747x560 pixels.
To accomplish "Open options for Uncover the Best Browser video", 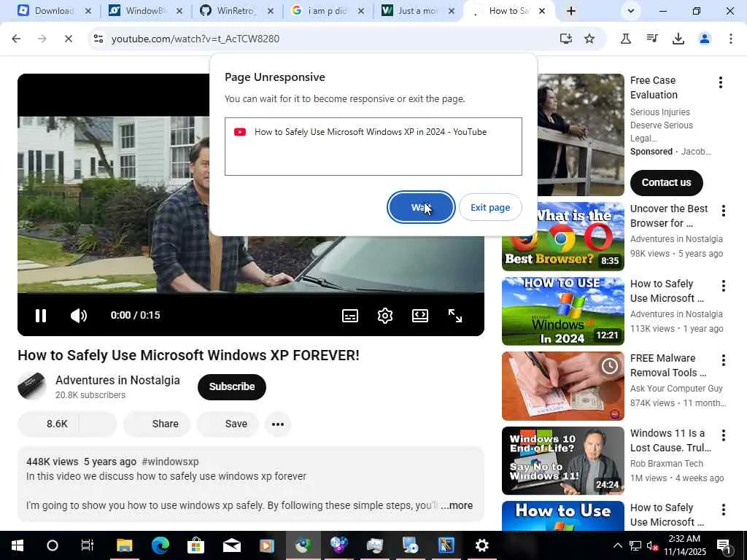I will tap(723, 211).
